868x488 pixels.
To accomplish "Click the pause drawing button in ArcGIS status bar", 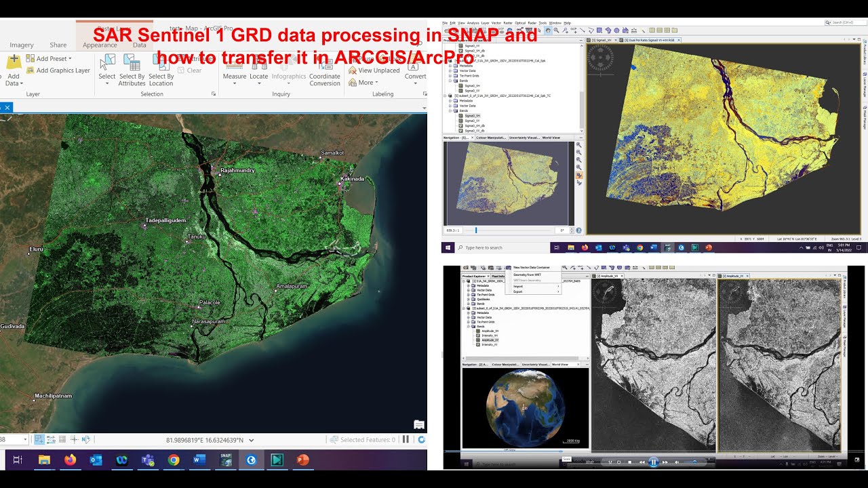I will 406,439.
